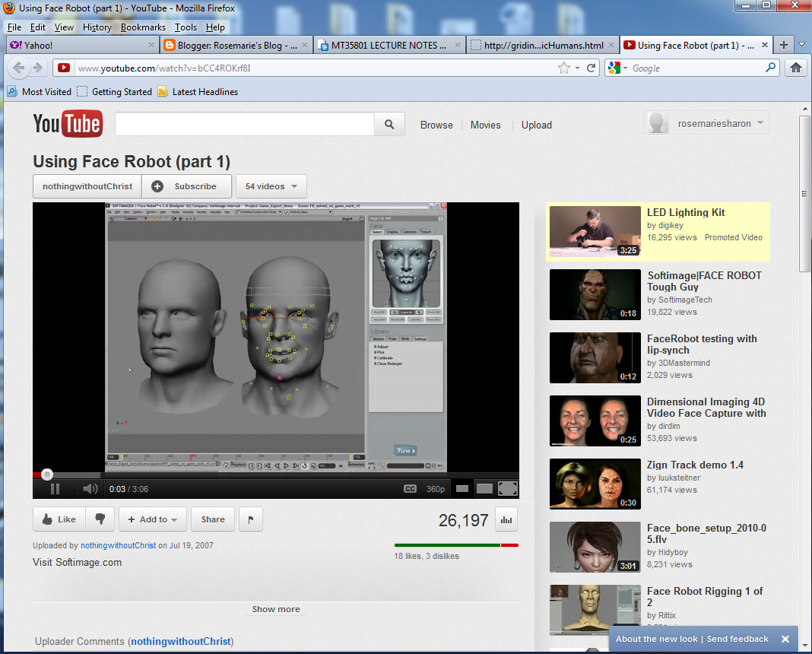Pause the video playback

(x=55, y=489)
